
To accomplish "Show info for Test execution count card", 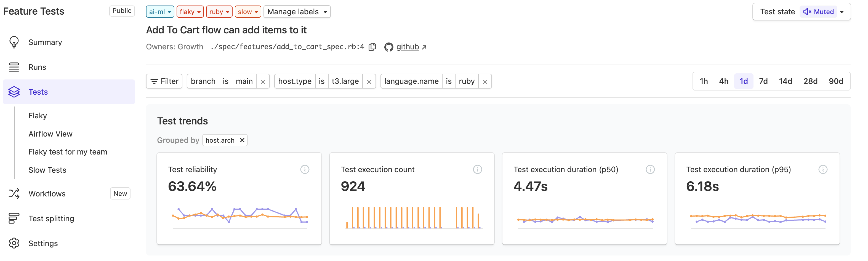I will 478,169.
